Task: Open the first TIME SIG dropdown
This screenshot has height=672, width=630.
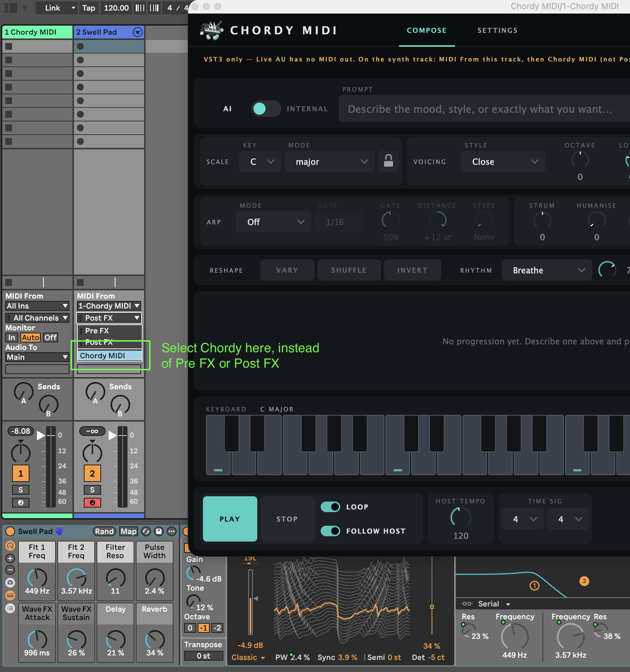Action: click(x=523, y=519)
